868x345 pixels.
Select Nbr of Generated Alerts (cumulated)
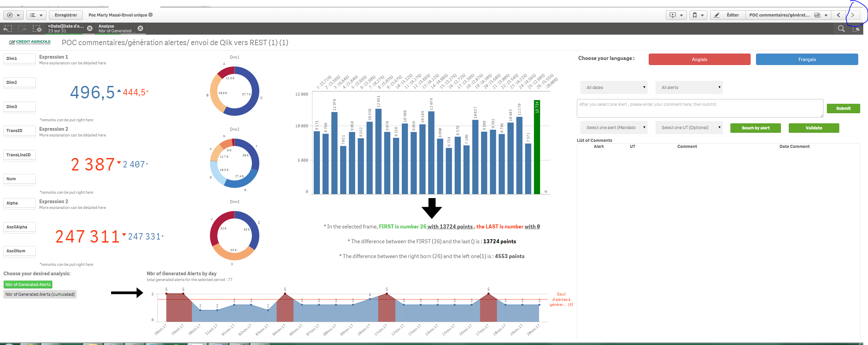(40, 294)
